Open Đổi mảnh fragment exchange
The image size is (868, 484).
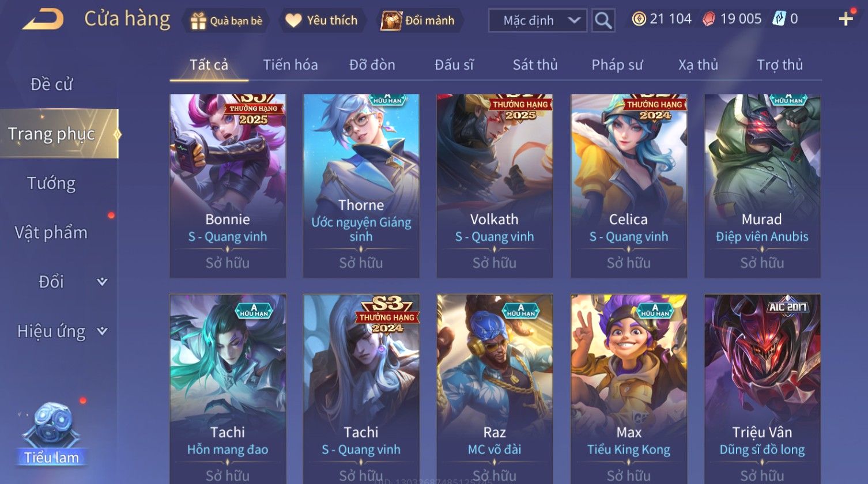point(391,21)
